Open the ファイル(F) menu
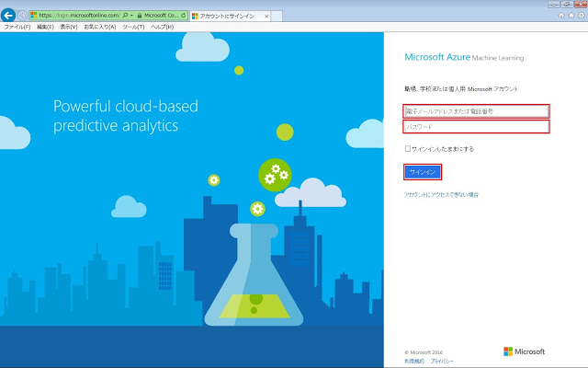588x368 pixels. (x=17, y=27)
